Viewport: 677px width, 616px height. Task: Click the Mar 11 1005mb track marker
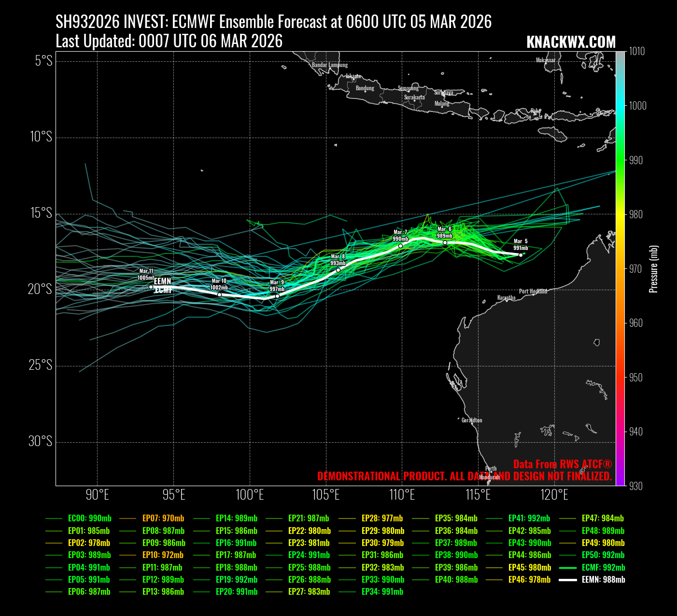[151, 287]
